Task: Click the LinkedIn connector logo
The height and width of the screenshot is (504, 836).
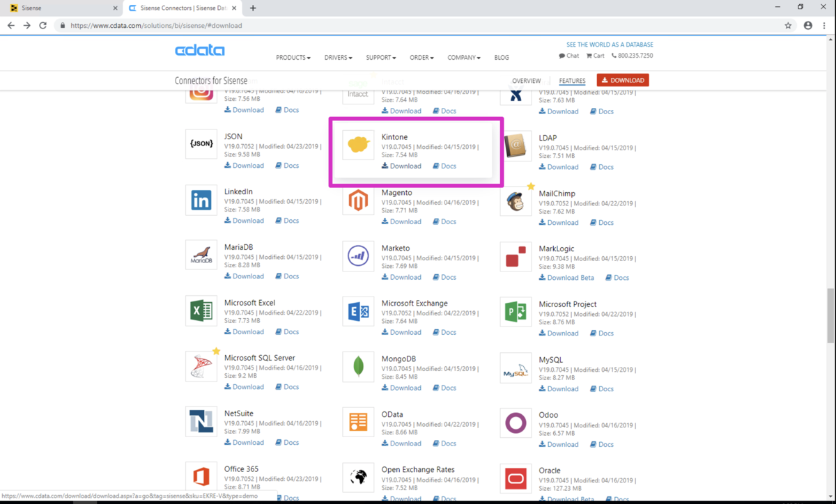Action: point(201,200)
